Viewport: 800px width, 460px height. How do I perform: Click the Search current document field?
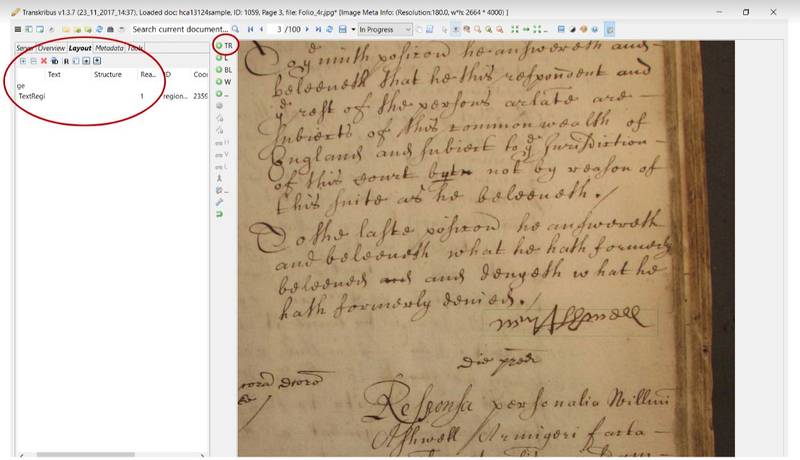pos(180,30)
